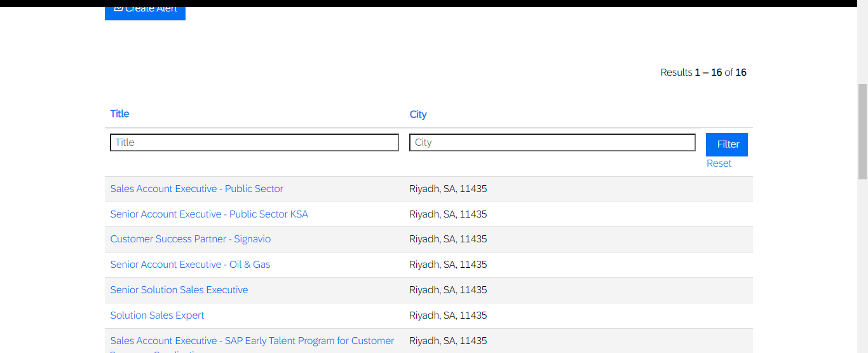
Task: Select city text in Senior Solution Sales Executive row
Action: tap(448, 290)
